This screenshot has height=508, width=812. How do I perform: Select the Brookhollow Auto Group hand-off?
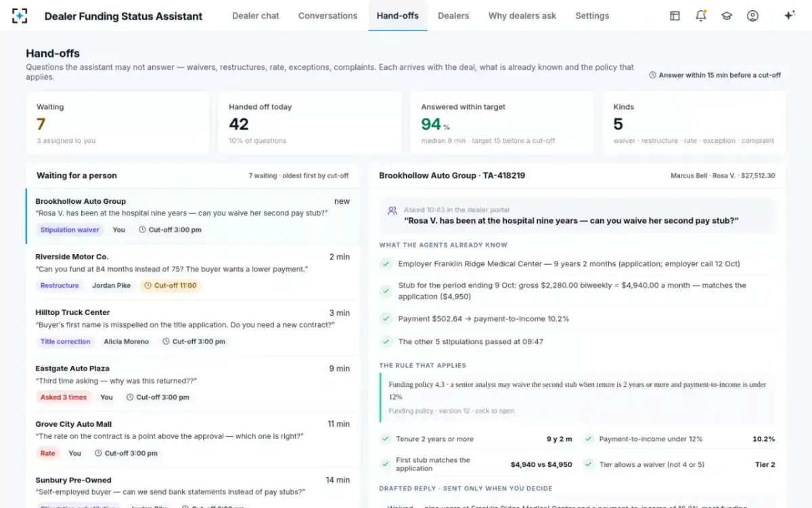tap(193, 216)
